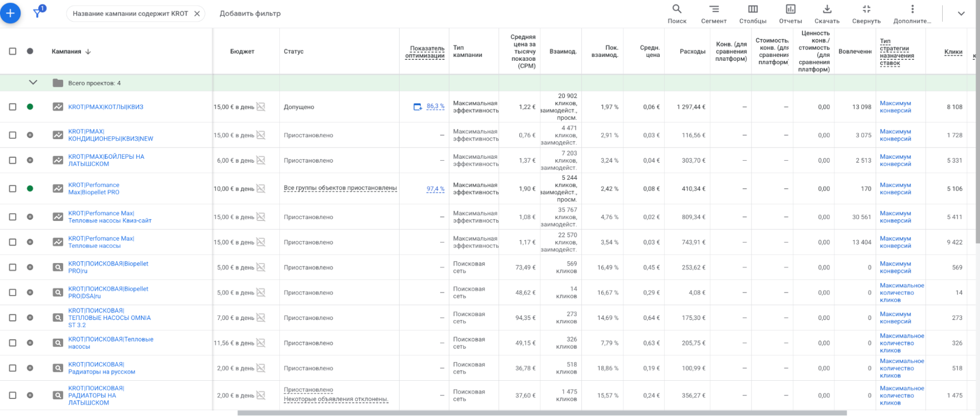Open the 86,3 % optimization score link
The height and width of the screenshot is (416, 980).
pos(435,106)
